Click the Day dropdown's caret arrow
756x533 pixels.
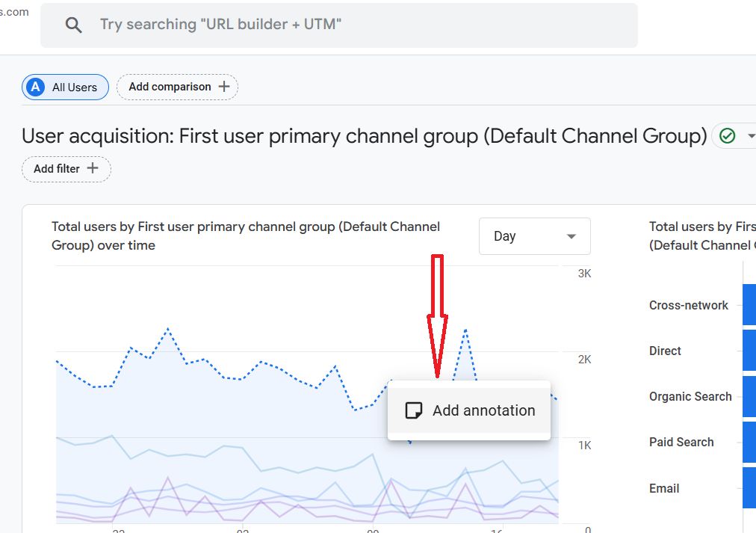(x=571, y=237)
